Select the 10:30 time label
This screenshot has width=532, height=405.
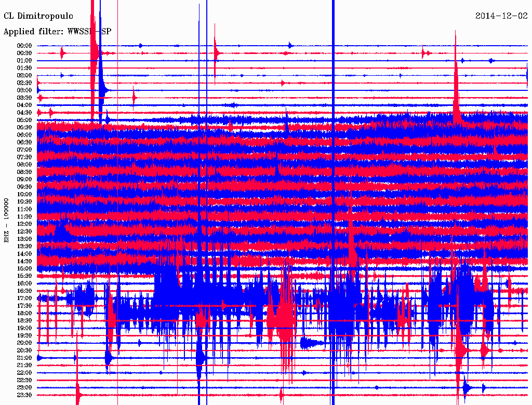(24, 201)
